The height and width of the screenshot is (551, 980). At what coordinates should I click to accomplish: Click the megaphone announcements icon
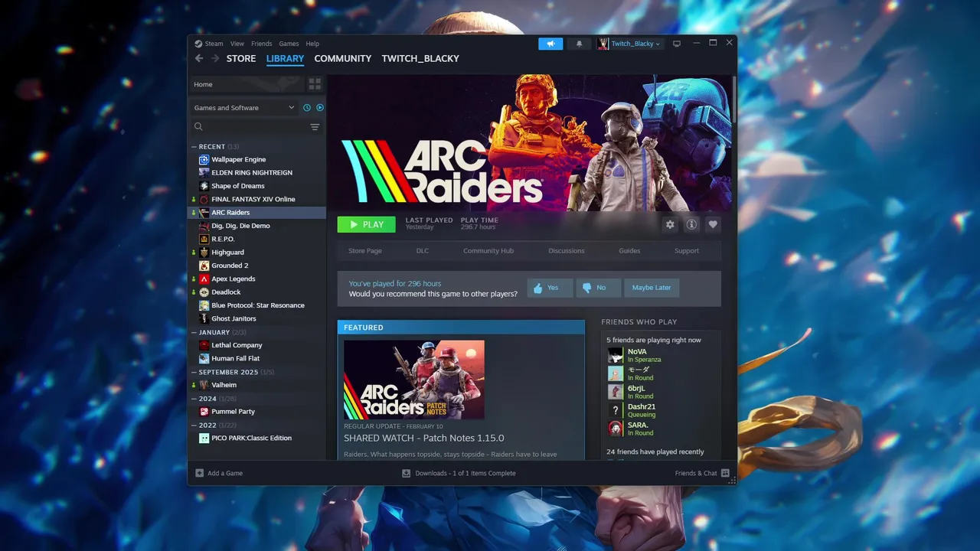(550, 44)
